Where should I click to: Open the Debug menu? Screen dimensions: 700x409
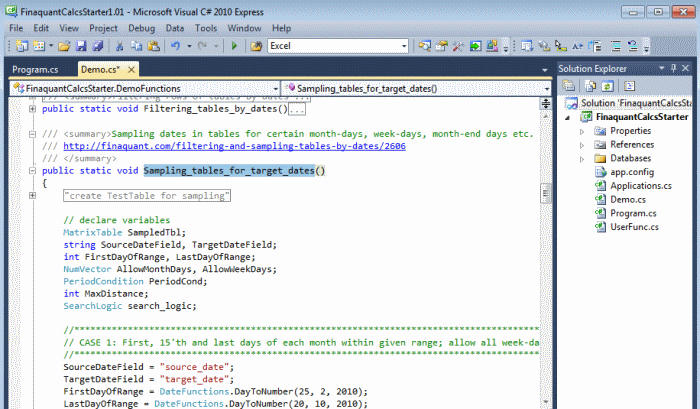click(142, 28)
